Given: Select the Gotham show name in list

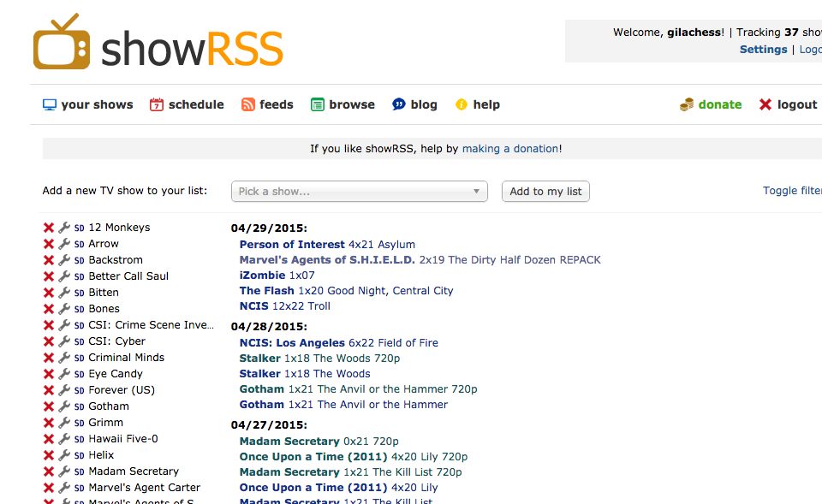Looking at the screenshot, I should (x=109, y=406).
